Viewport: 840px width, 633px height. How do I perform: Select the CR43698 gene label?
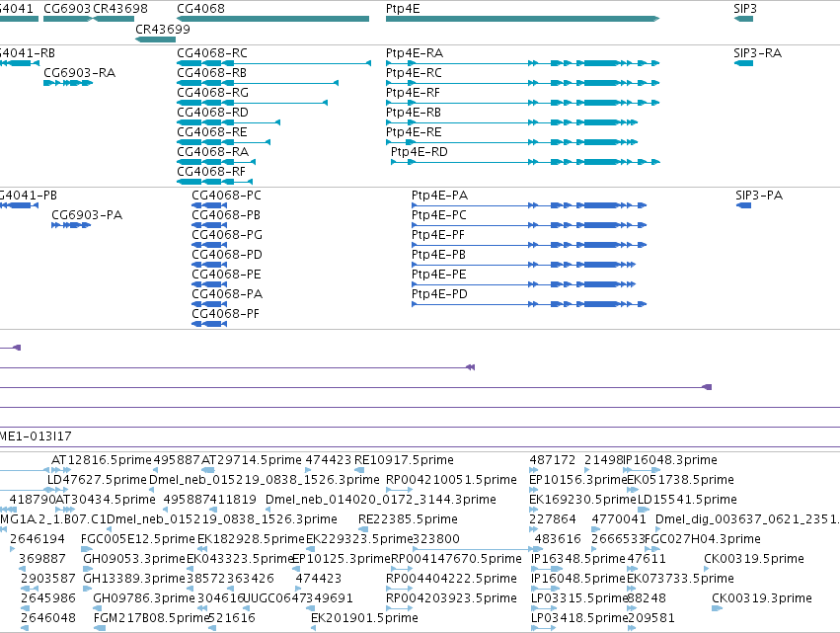pyautogui.click(x=120, y=9)
